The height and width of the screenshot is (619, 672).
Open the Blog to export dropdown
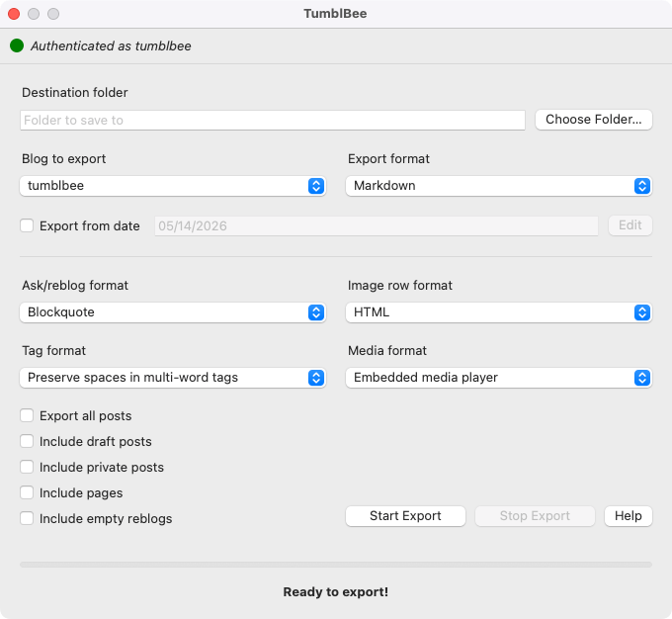(x=173, y=186)
